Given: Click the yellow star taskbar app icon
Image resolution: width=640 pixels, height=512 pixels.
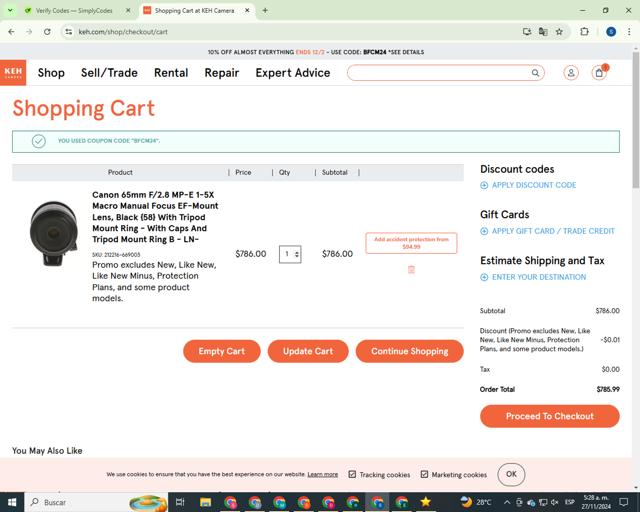Looking at the screenshot, I should (426, 502).
